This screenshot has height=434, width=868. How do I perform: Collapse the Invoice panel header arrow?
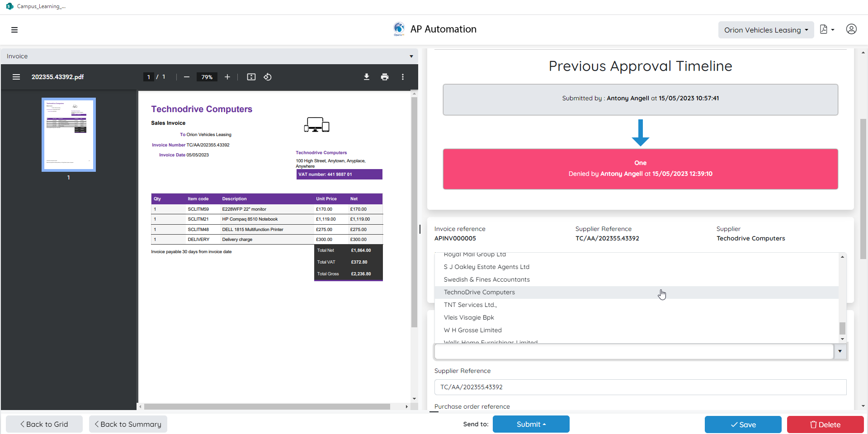tap(411, 57)
